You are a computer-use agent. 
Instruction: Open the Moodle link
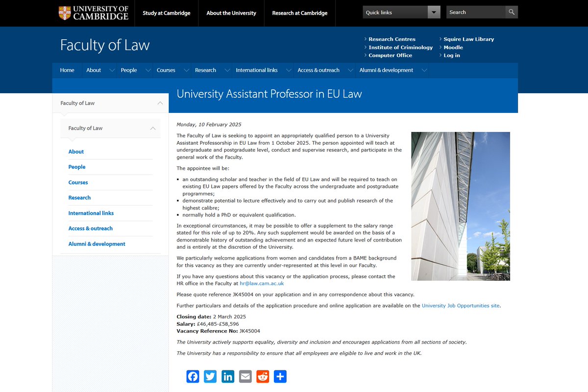pos(453,47)
